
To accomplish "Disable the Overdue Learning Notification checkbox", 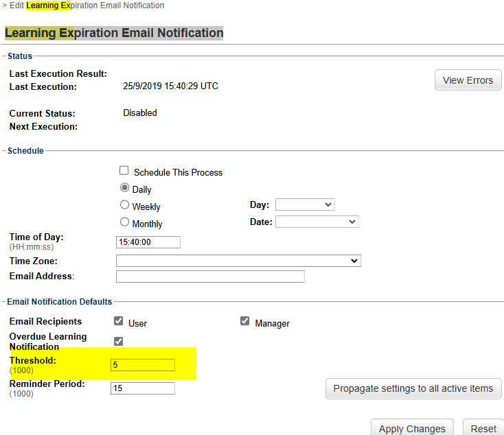I will (119, 341).
